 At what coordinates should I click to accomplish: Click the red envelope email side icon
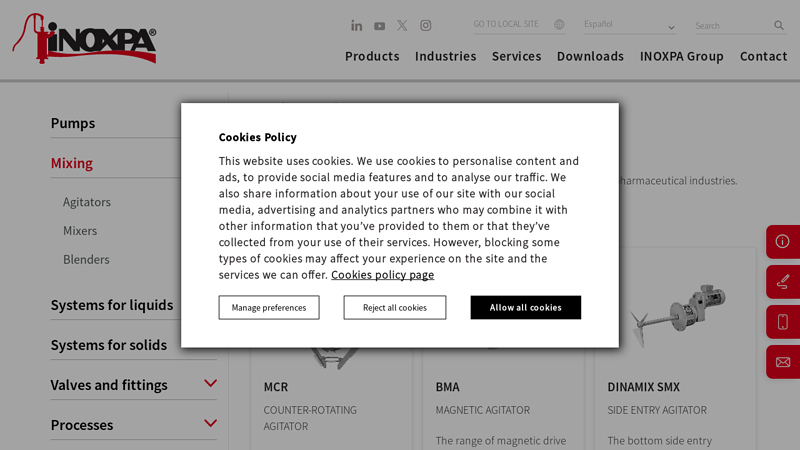pyautogui.click(x=782, y=362)
